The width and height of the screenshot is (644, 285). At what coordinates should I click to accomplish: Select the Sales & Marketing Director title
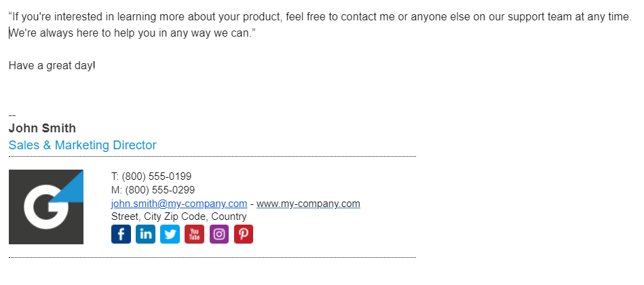82,145
